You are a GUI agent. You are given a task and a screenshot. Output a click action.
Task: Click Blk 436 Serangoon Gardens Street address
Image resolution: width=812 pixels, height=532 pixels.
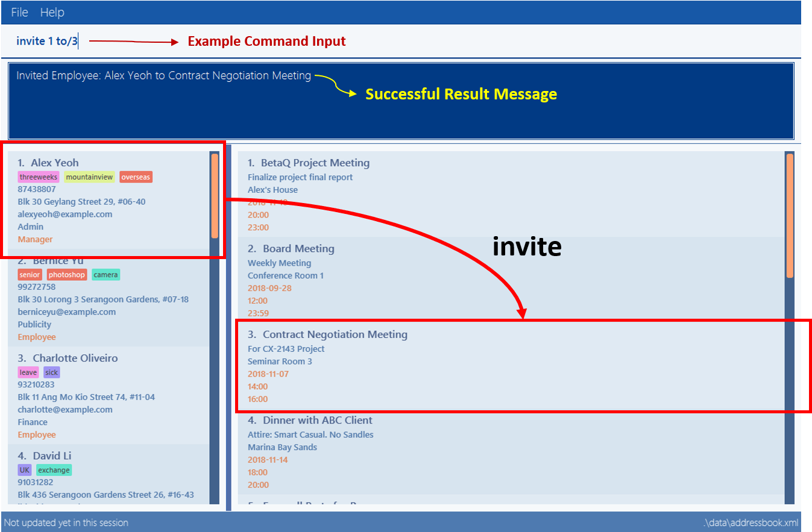pos(106,495)
